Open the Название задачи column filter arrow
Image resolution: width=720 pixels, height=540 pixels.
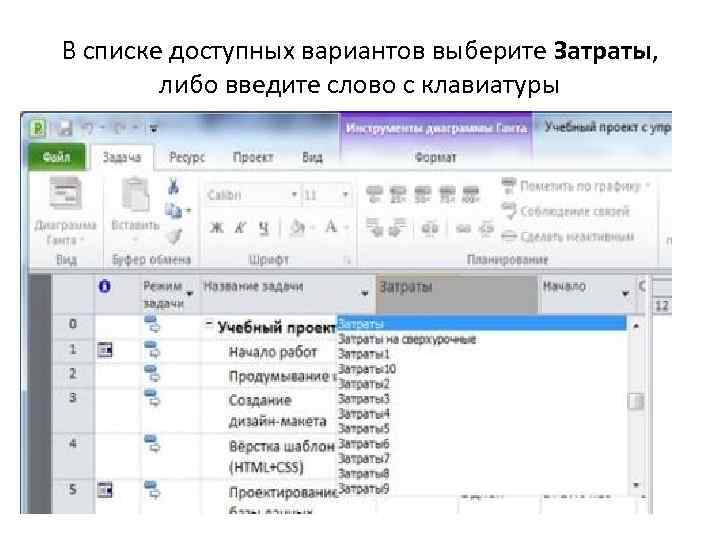[x=365, y=293]
